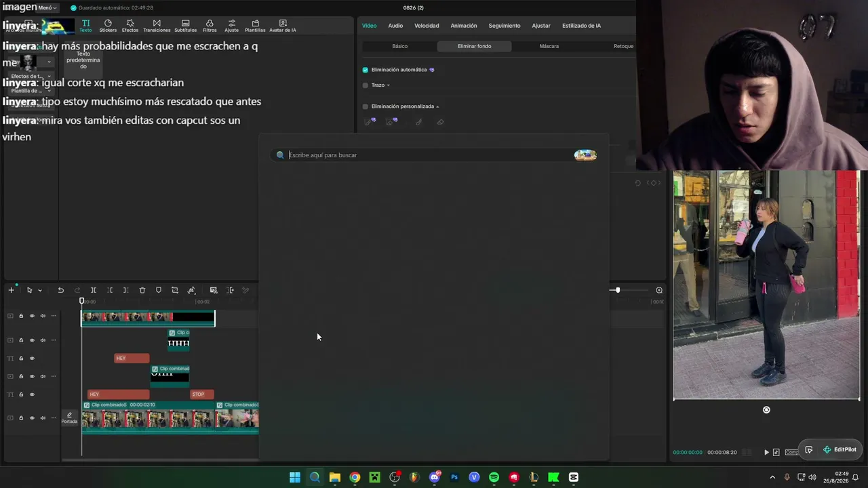Split the clip at the playhead
This screenshot has width=868, height=488.
pos(94,290)
